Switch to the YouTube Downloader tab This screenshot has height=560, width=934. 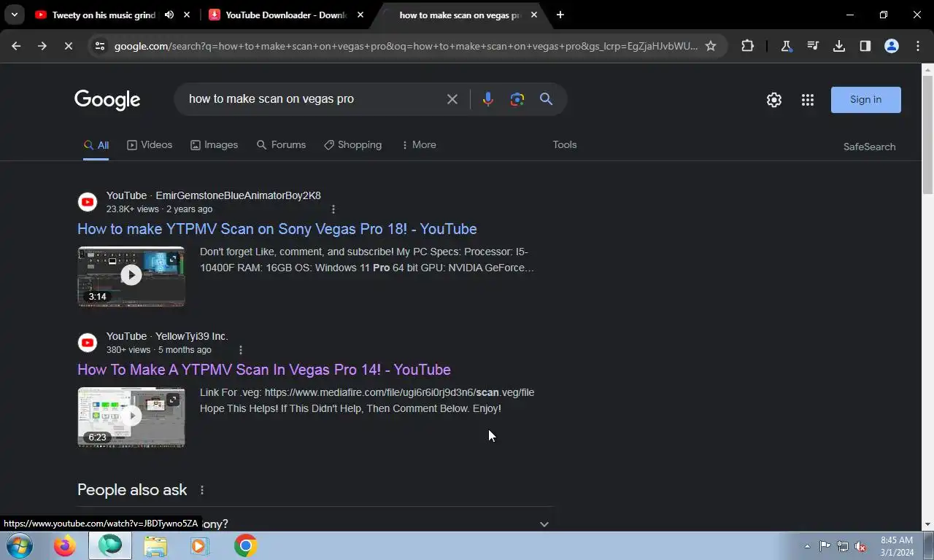coord(286,15)
